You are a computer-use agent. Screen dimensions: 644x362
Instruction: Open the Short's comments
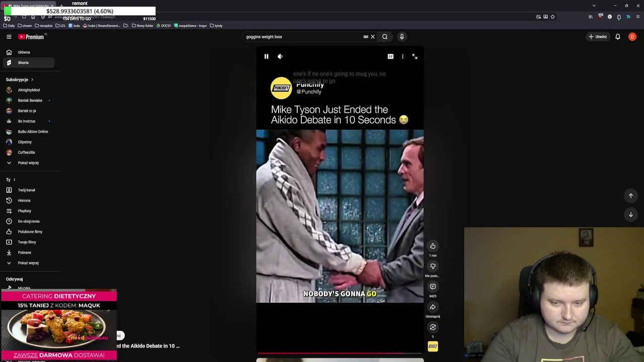[x=433, y=287]
